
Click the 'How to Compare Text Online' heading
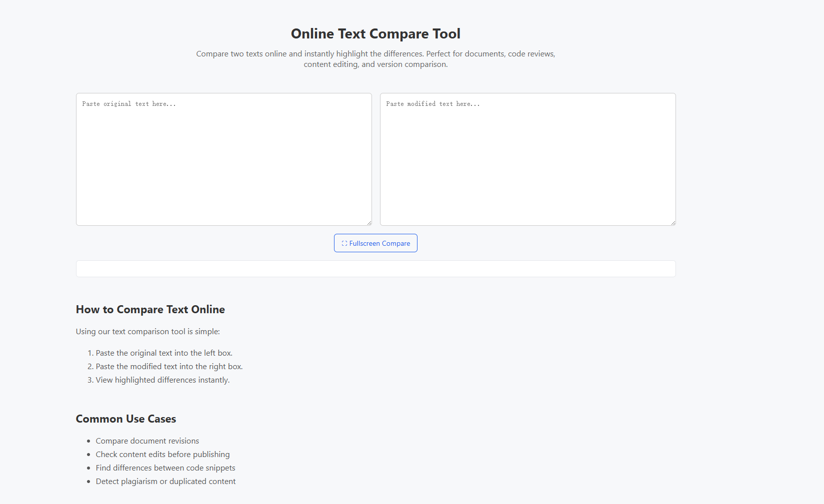click(x=150, y=310)
